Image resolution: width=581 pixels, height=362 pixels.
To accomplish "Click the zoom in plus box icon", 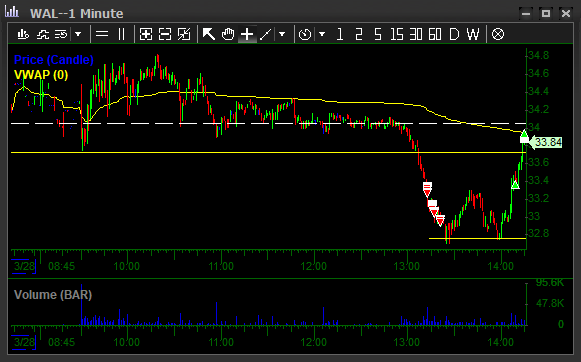I will pos(146,34).
